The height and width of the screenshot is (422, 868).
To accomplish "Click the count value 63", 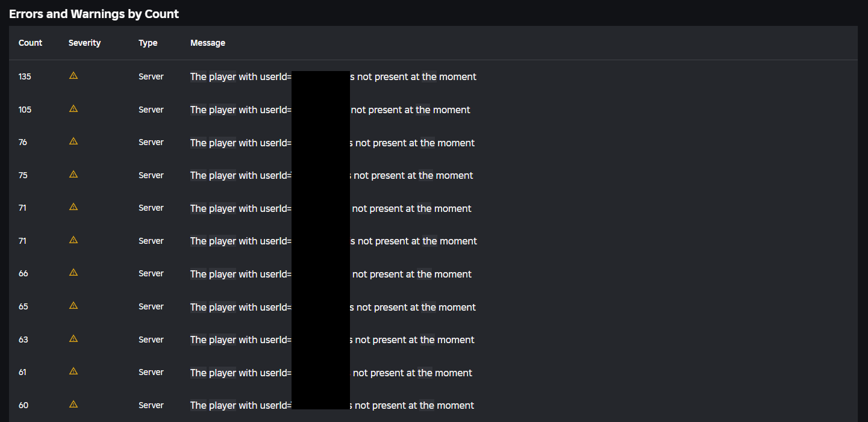I will (23, 340).
